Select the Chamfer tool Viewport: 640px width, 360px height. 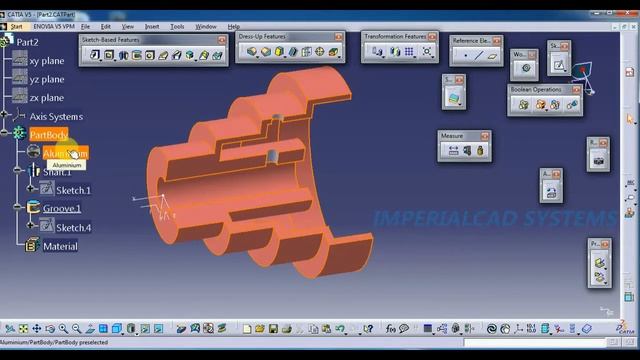(266, 52)
